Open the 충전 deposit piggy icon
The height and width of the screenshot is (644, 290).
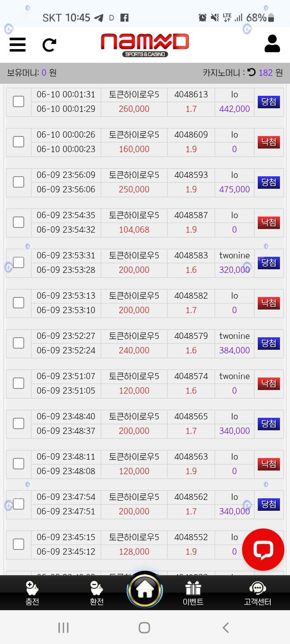(32, 593)
